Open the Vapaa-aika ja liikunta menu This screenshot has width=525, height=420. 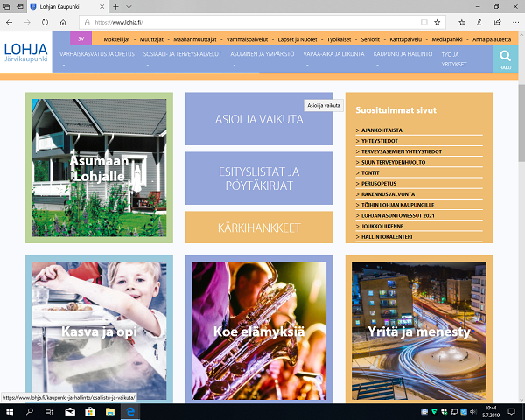pyautogui.click(x=333, y=53)
